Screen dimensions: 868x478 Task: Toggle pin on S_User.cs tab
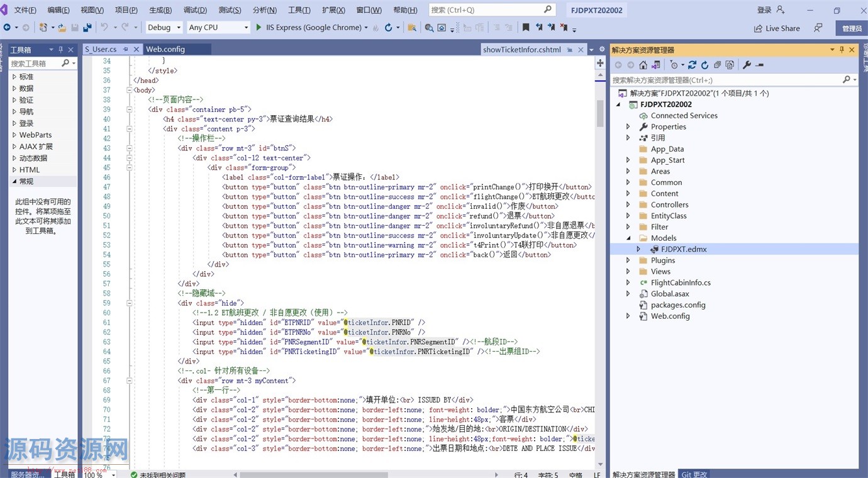(125, 49)
